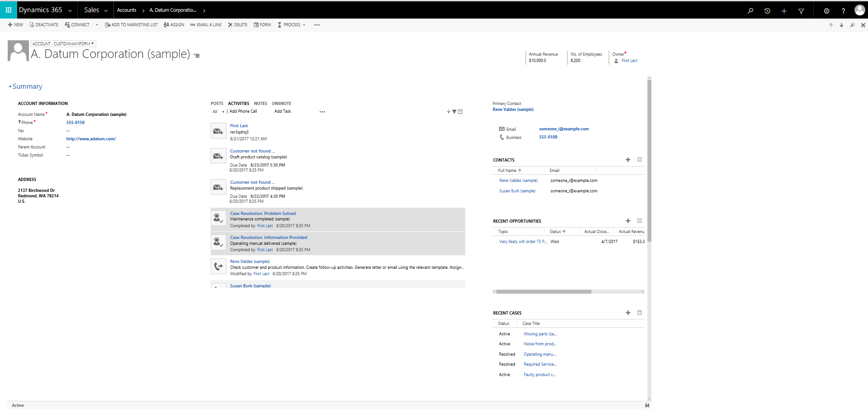This screenshot has height=410, width=868.
Task: Open the adatum.com website link
Action: pyautogui.click(x=91, y=139)
